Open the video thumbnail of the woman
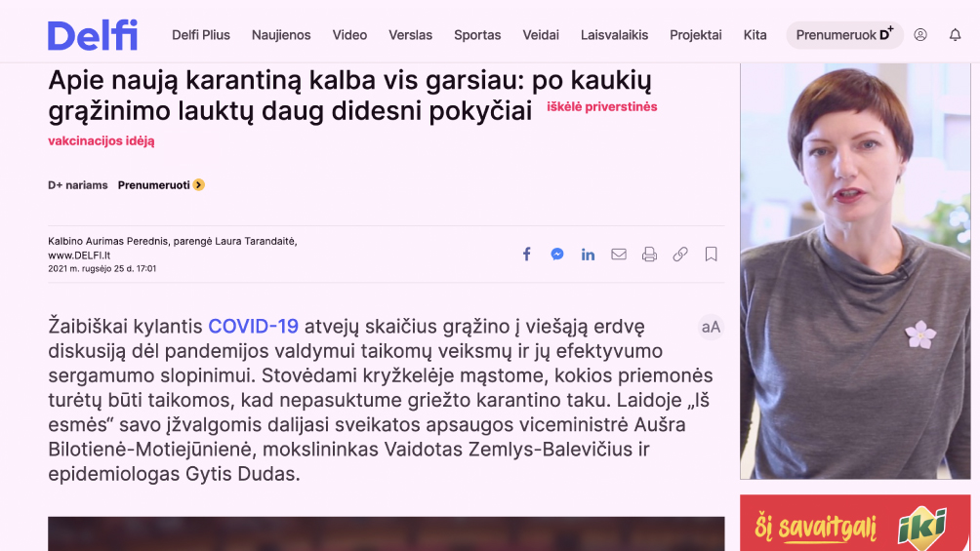Viewport: 980px width, 551px height. pyautogui.click(x=855, y=270)
